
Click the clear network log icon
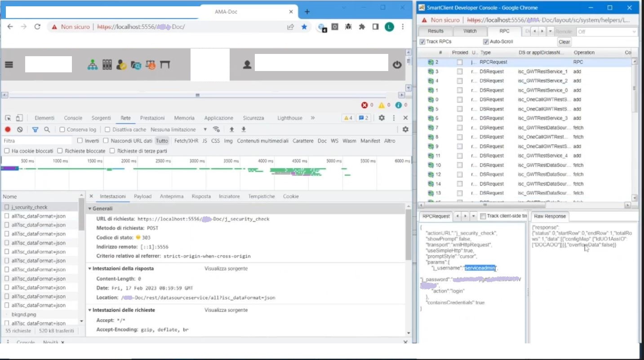click(x=20, y=129)
